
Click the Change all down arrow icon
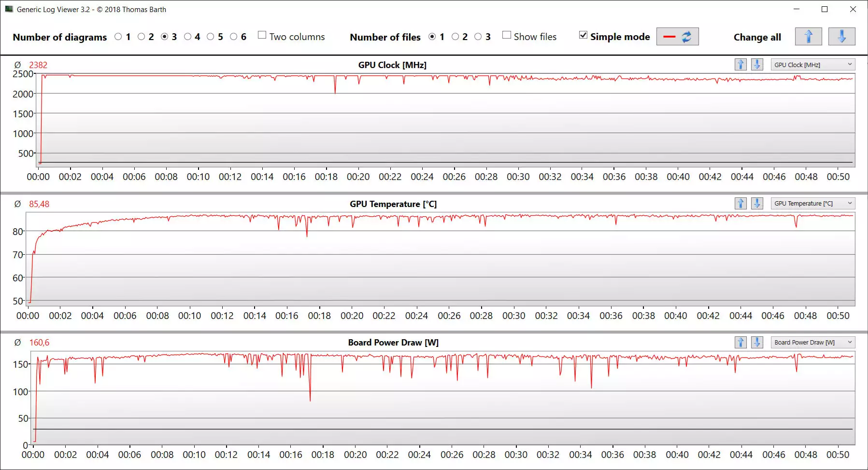pos(841,37)
